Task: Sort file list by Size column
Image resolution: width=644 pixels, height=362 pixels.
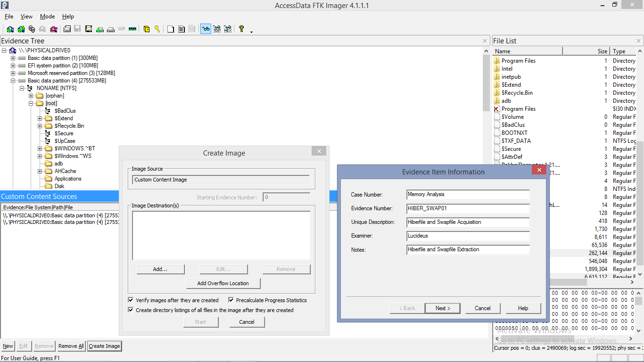Action: pos(586,51)
